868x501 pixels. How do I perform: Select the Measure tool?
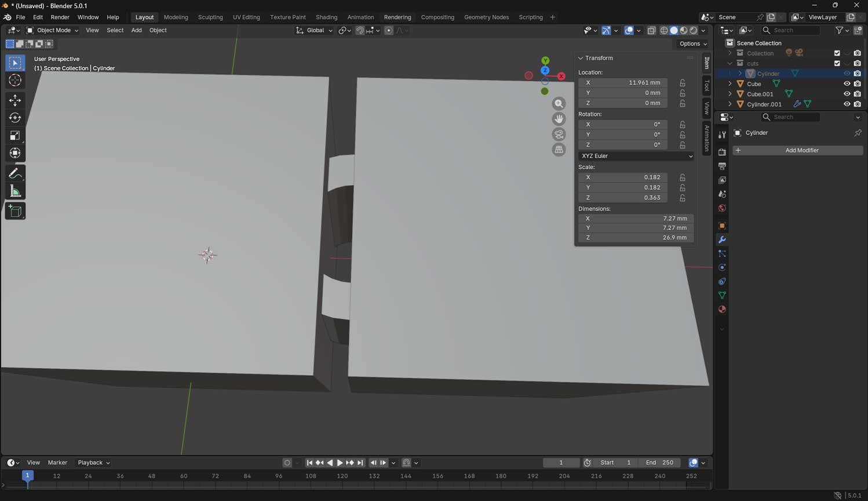tap(15, 191)
